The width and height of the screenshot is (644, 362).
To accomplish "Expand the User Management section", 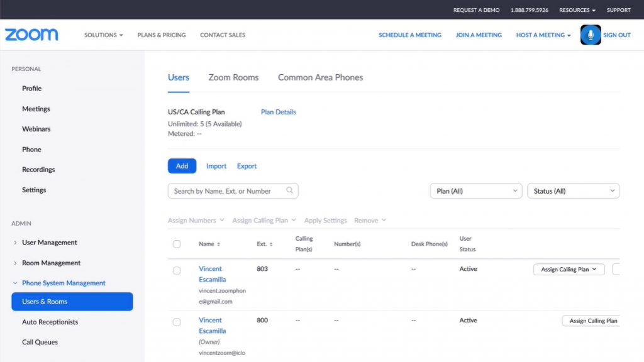I will (15, 243).
